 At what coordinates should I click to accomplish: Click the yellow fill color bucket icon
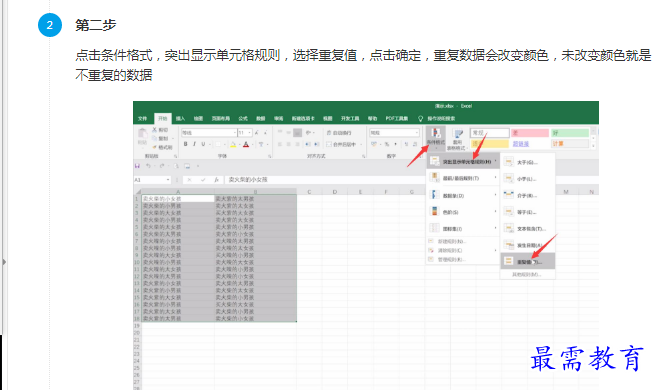tap(233, 144)
